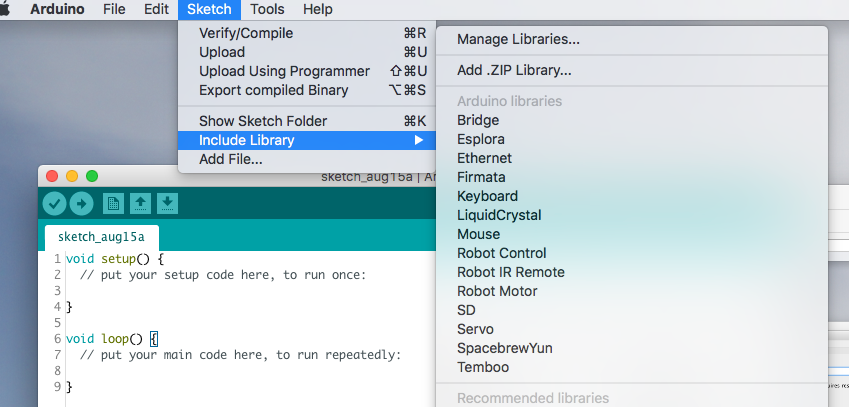Screen dimensions: 849x407
Task: Select Upload Using Programmer
Action: click(307, 71)
